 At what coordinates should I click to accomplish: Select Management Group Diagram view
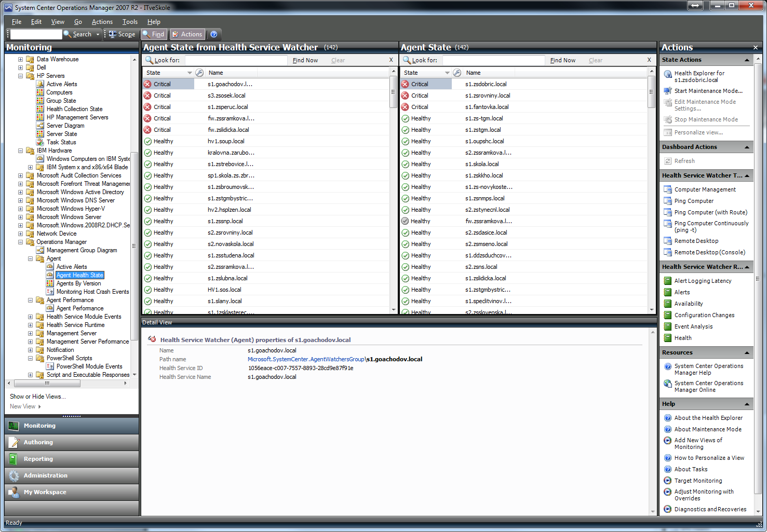point(82,250)
